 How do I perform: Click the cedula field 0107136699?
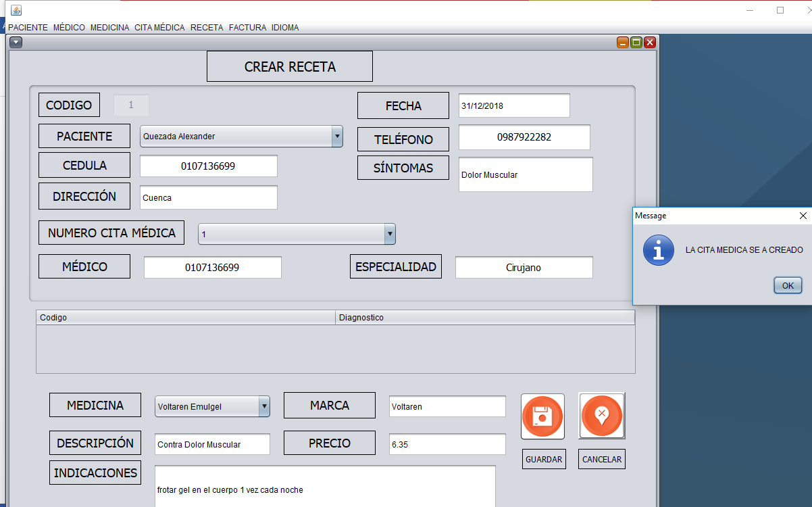click(x=209, y=166)
